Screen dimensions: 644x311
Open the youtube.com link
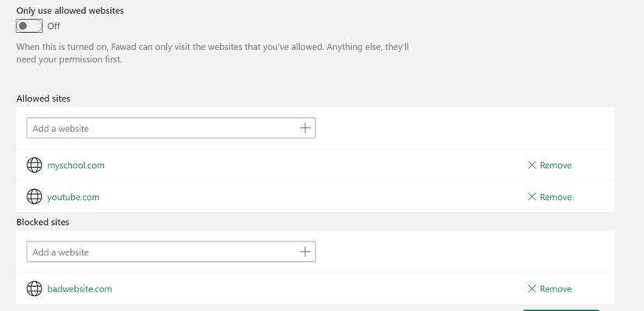pyautogui.click(x=73, y=197)
